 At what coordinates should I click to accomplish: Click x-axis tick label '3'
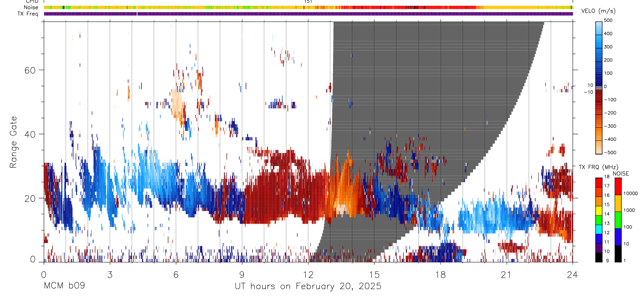point(110,274)
